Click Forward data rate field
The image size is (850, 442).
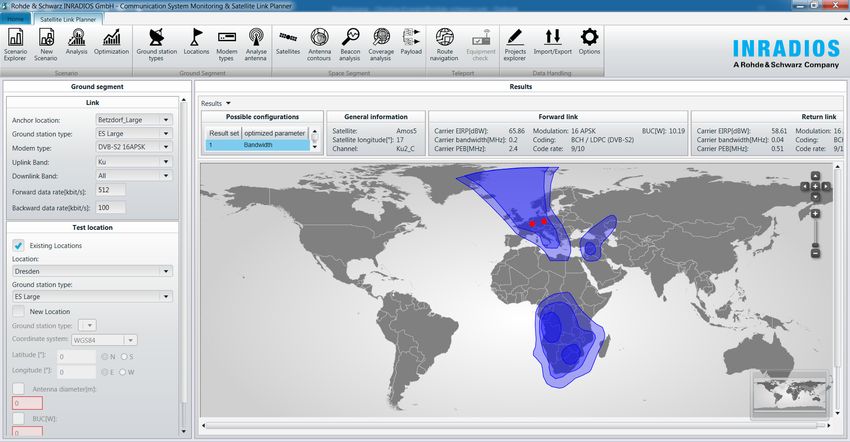[x=111, y=190]
